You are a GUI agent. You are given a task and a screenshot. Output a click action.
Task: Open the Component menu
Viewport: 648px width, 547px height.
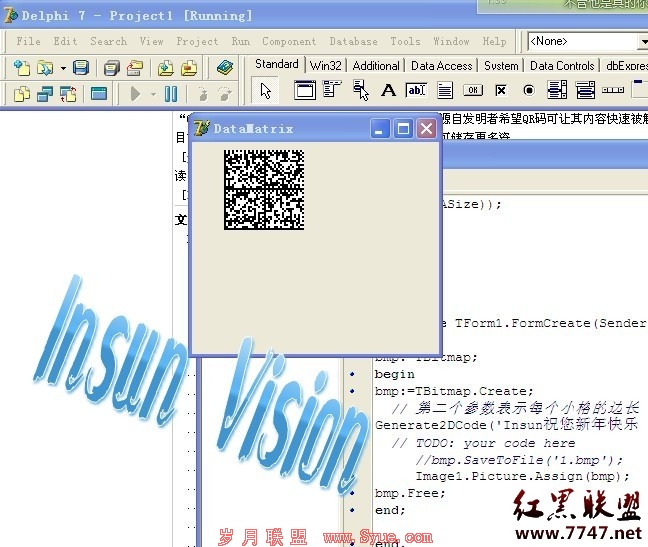(289, 41)
